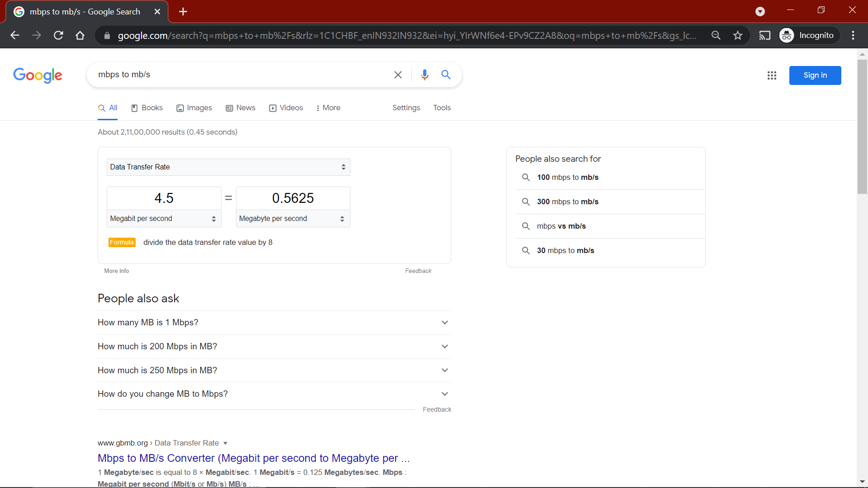
Task: Click the Cast icon in the toolbar
Action: [765, 35]
